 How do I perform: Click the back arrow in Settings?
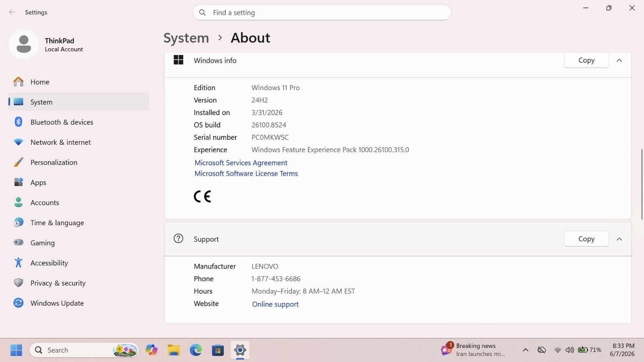pos(12,12)
